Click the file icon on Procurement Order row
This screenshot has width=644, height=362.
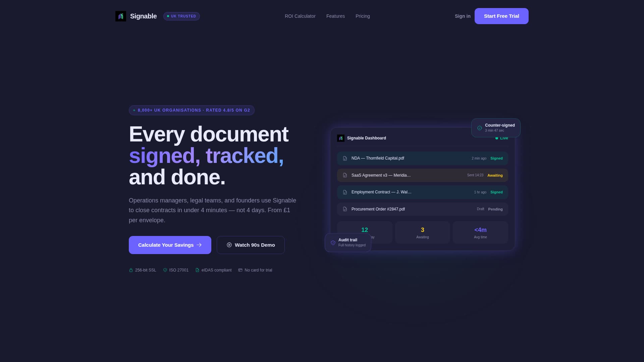coord(345,209)
